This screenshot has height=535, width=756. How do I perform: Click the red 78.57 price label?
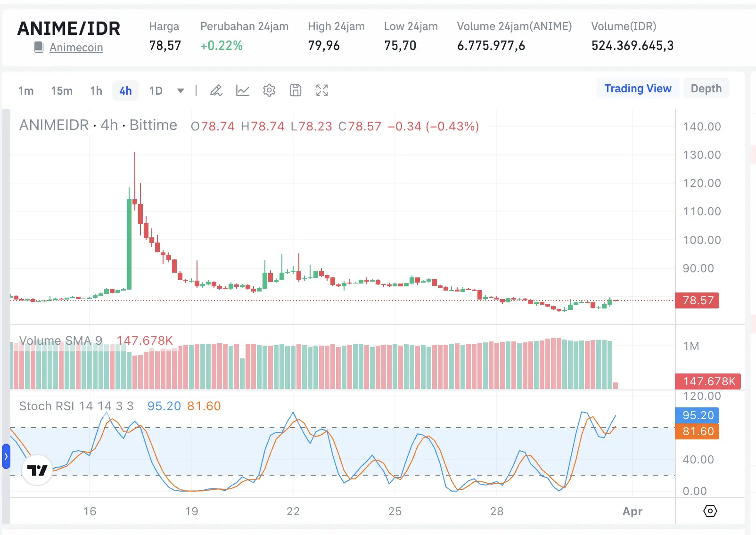tap(697, 300)
